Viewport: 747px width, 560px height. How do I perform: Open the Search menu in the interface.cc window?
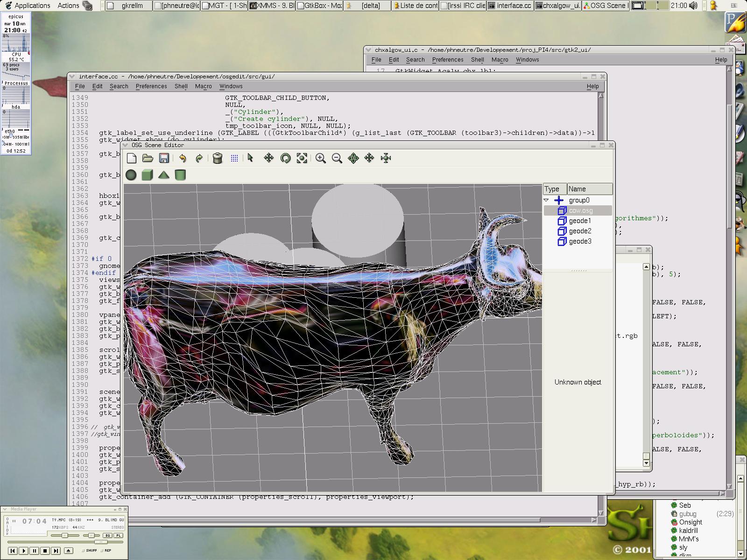(x=119, y=86)
